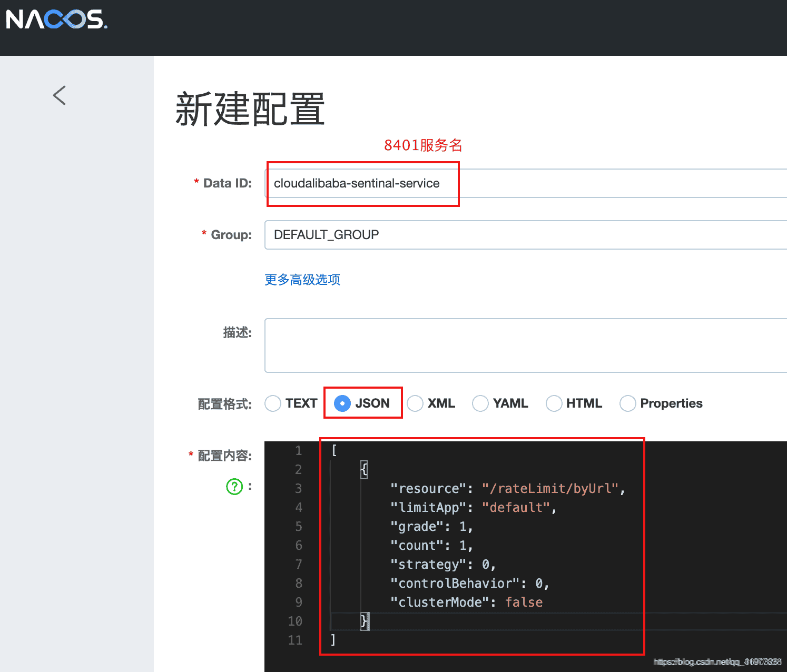Collapse the code block at line 10 brace

point(363,621)
